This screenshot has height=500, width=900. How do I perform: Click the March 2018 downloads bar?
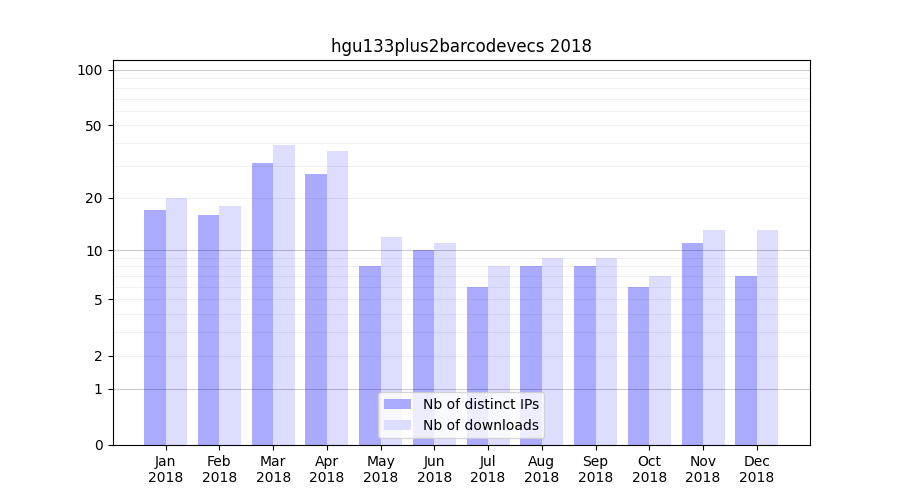tap(284, 295)
